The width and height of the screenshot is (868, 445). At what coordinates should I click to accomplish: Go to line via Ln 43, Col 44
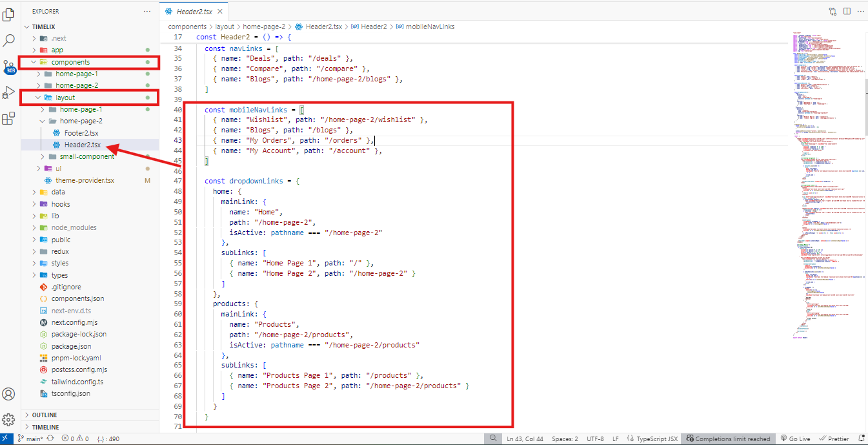tap(525, 439)
